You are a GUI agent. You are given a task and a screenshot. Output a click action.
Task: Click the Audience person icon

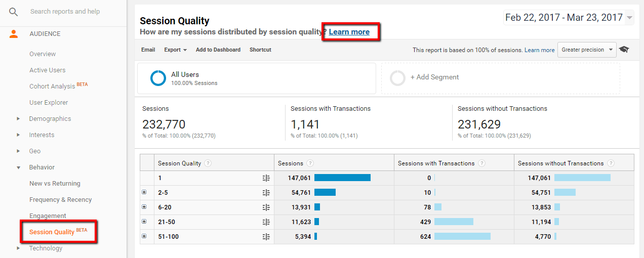click(14, 34)
